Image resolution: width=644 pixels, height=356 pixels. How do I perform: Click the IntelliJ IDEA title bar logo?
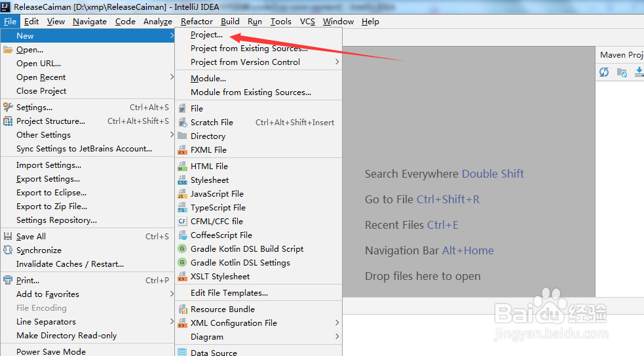coord(5,7)
